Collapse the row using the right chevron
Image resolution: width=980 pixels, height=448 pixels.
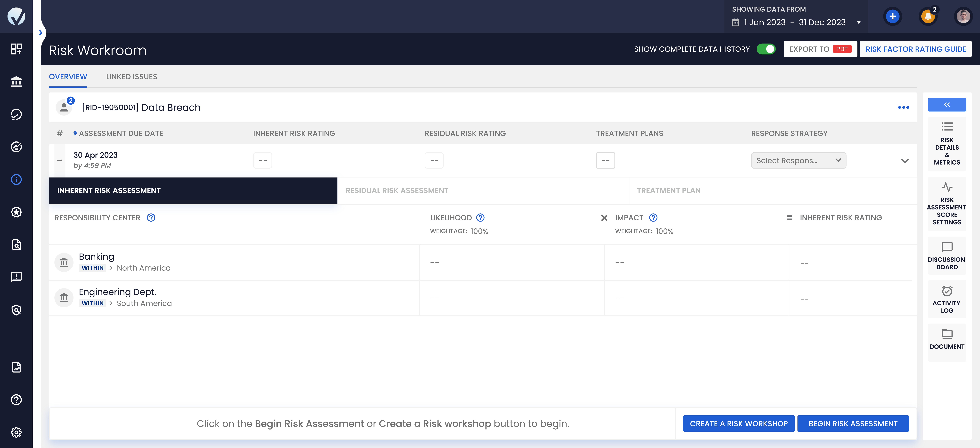905,161
